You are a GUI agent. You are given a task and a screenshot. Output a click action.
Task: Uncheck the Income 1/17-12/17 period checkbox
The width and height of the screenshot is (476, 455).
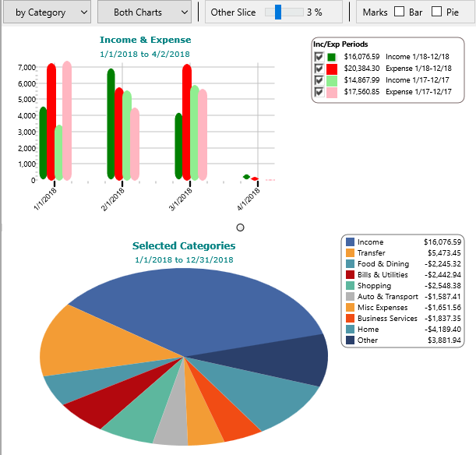click(x=319, y=80)
